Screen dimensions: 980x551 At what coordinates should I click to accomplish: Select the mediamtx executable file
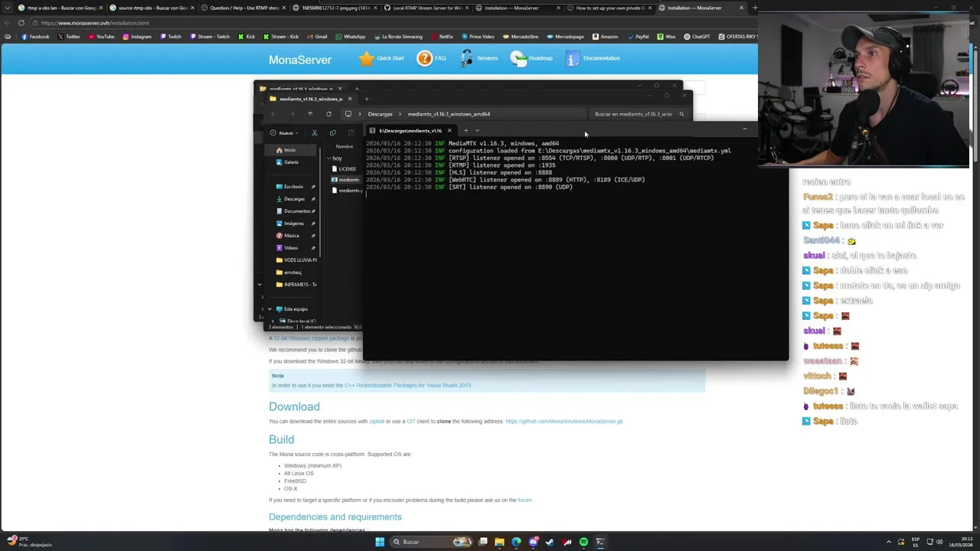(347, 180)
